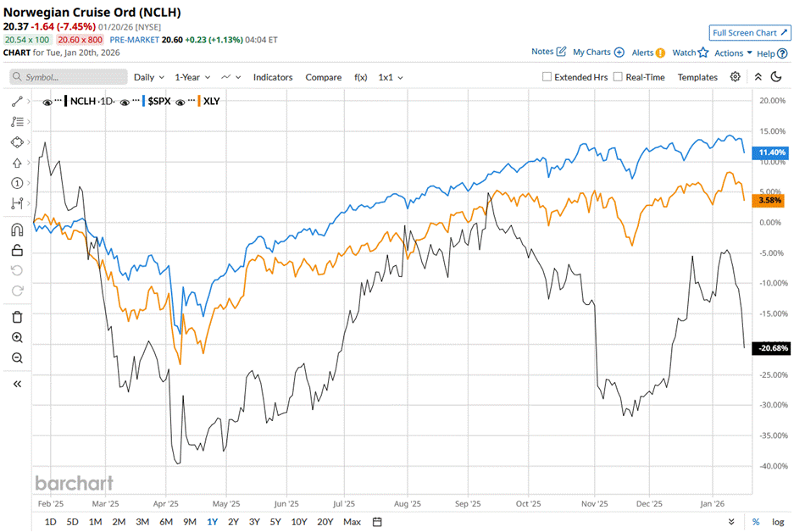Open the Daily frequency dropdown
The width and height of the screenshot is (794, 532).
(149, 77)
